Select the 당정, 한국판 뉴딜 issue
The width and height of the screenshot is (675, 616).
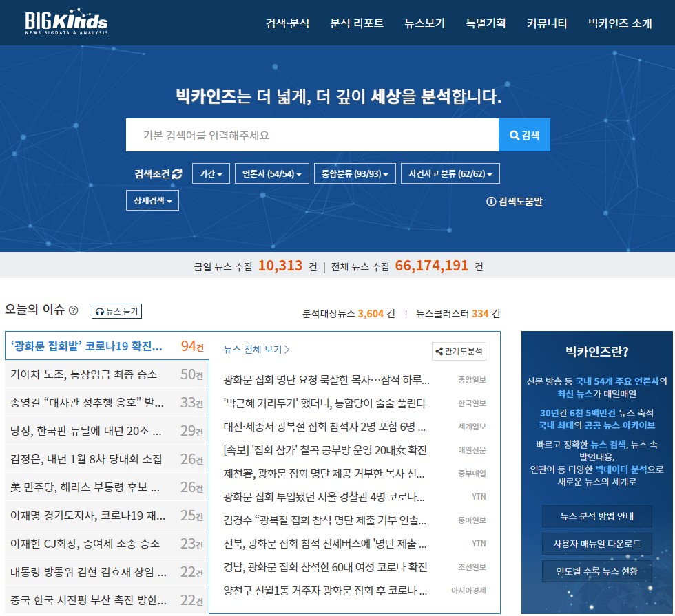tap(107, 431)
